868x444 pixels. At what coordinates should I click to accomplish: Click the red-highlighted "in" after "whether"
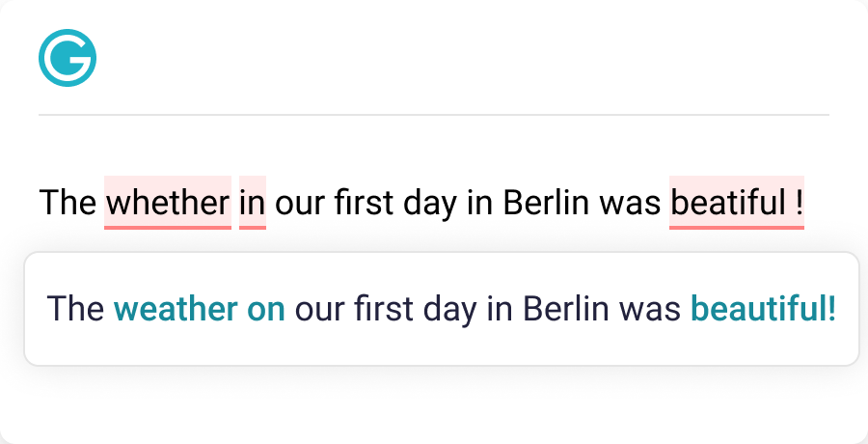coord(253,203)
